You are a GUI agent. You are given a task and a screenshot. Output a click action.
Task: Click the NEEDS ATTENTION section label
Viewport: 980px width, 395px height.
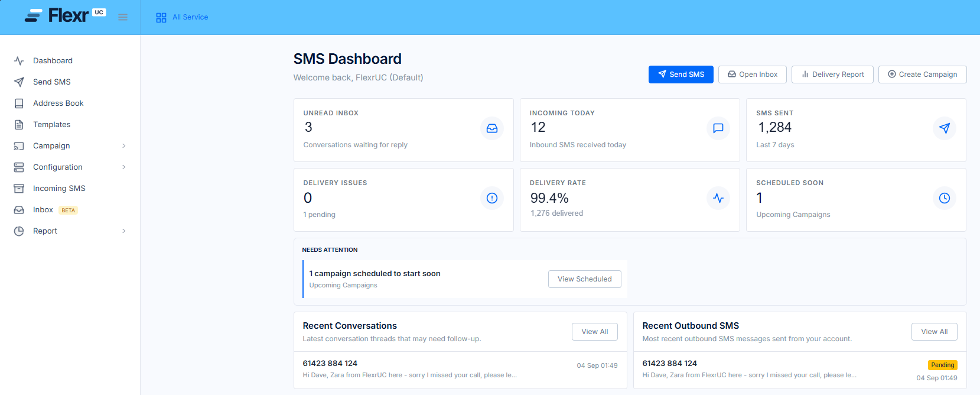(330, 250)
